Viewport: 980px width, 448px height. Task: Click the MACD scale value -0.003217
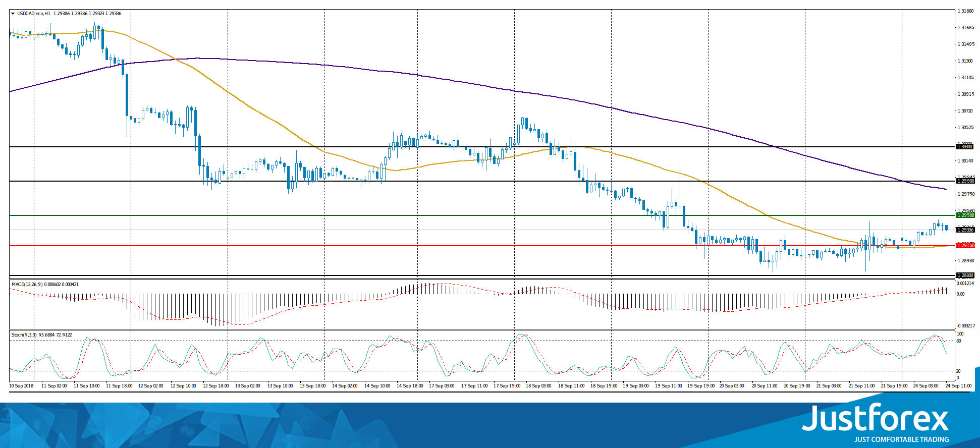pyautogui.click(x=966, y=326)
